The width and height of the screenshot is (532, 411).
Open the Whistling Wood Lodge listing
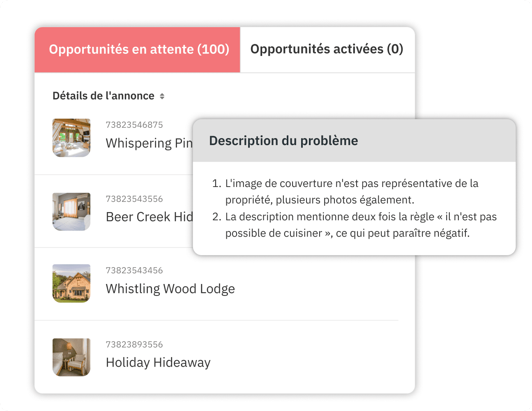tap(170, 289)
